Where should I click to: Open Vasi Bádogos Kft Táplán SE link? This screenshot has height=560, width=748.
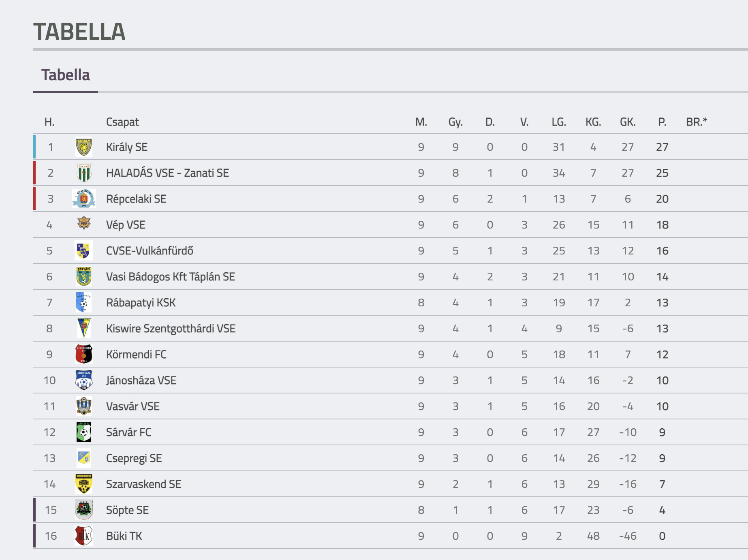click(171, 277)
